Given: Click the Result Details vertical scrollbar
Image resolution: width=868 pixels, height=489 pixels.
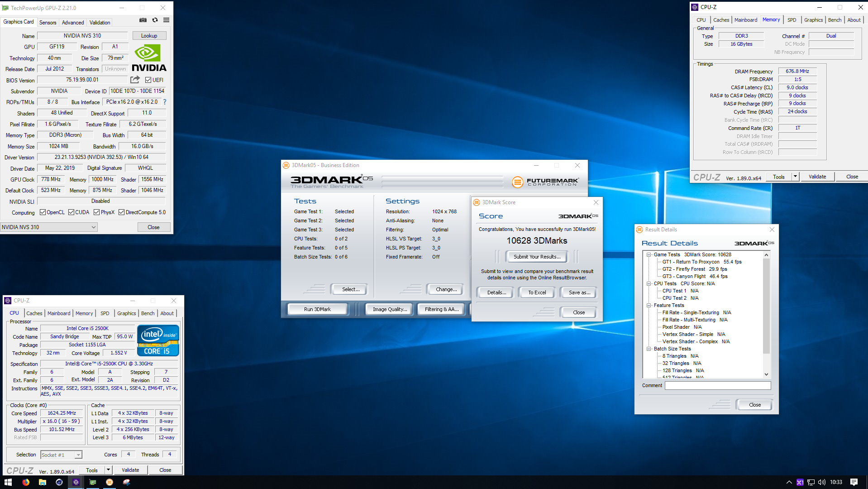Looking at the screenshot, I should point(766,315).
